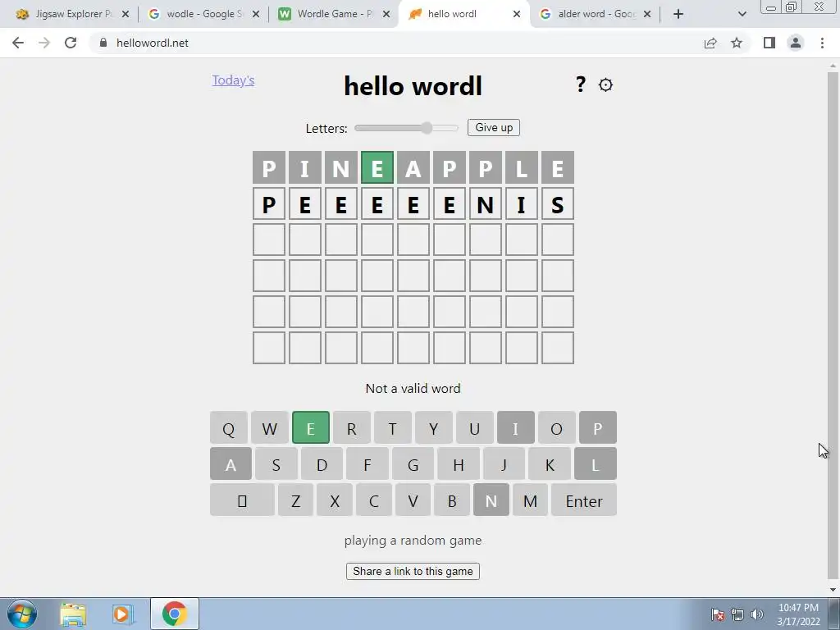Viewport: 840px width, 630px height.
Task: Tap the gray N key
Action: (491, 500)
